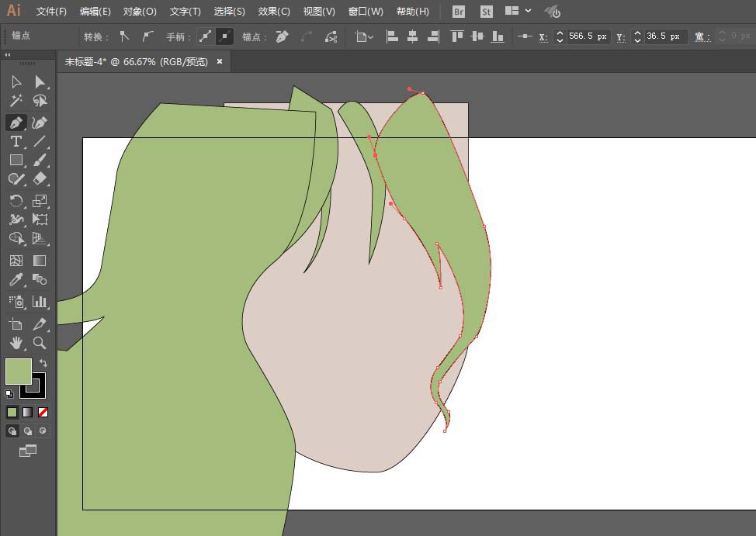This screenshot has width=756, height=536.
Task: Activate the Eyedropper tool
Action: [x=16, y=279]
